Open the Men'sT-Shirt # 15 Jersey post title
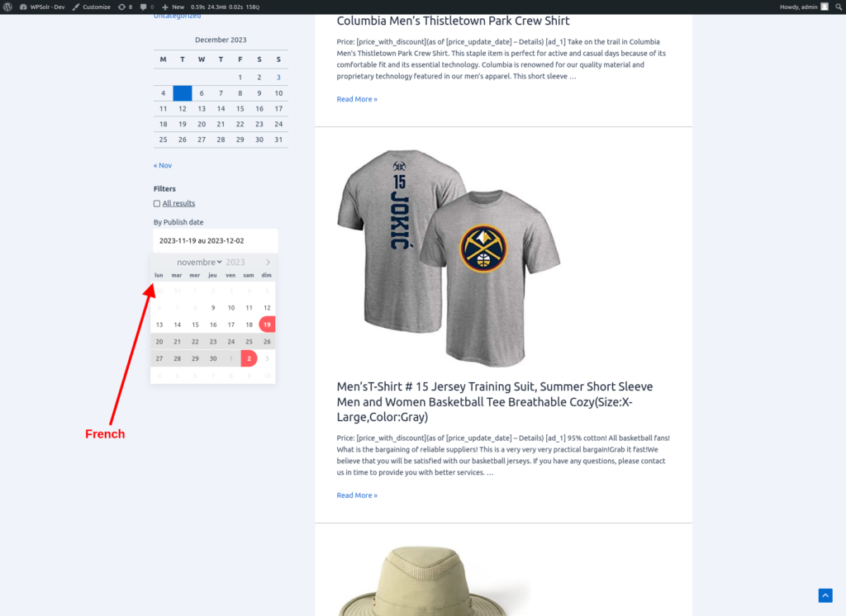Viewport: 846px width, 616px height. [495, 402]
